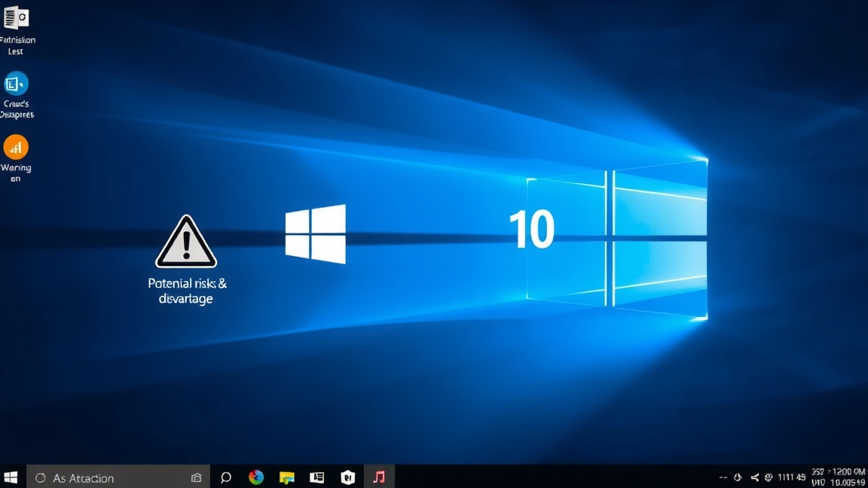This screenshot has width=868, height=488.
Task: Open the Start menu
Action: tap(11, 477)
